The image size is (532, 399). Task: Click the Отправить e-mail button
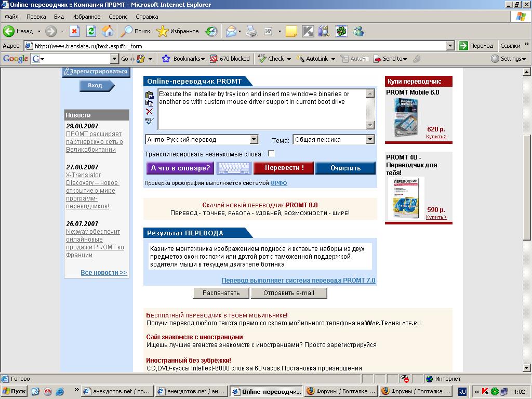[x=289, y=293]
